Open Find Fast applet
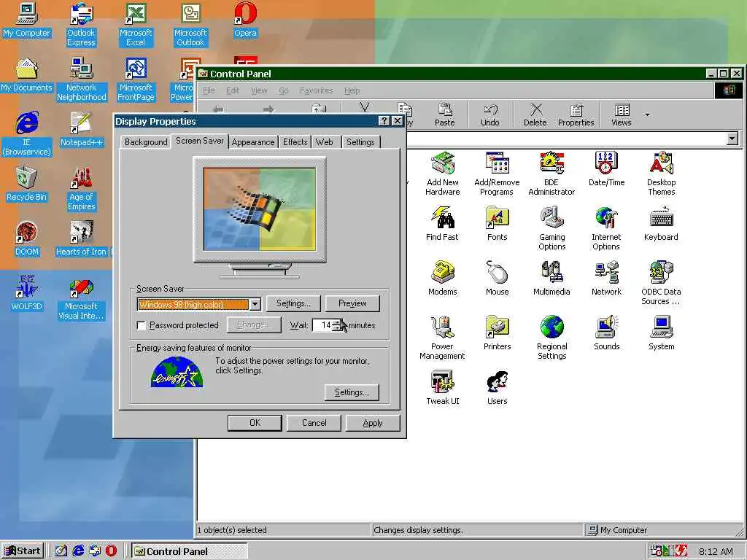 442,224
